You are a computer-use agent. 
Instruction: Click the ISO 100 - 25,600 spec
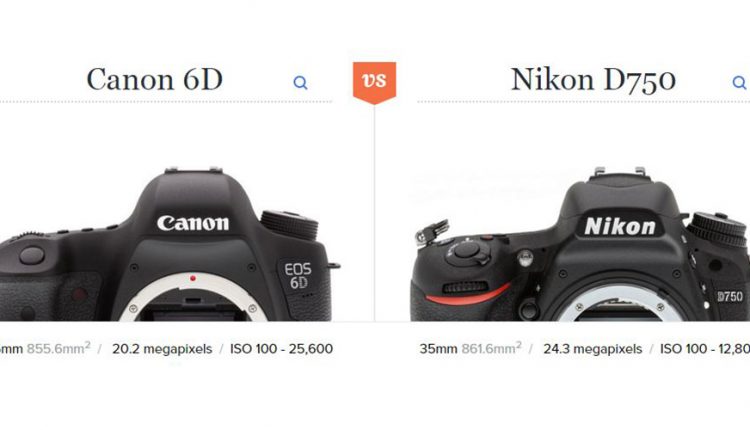coord(281,349)
